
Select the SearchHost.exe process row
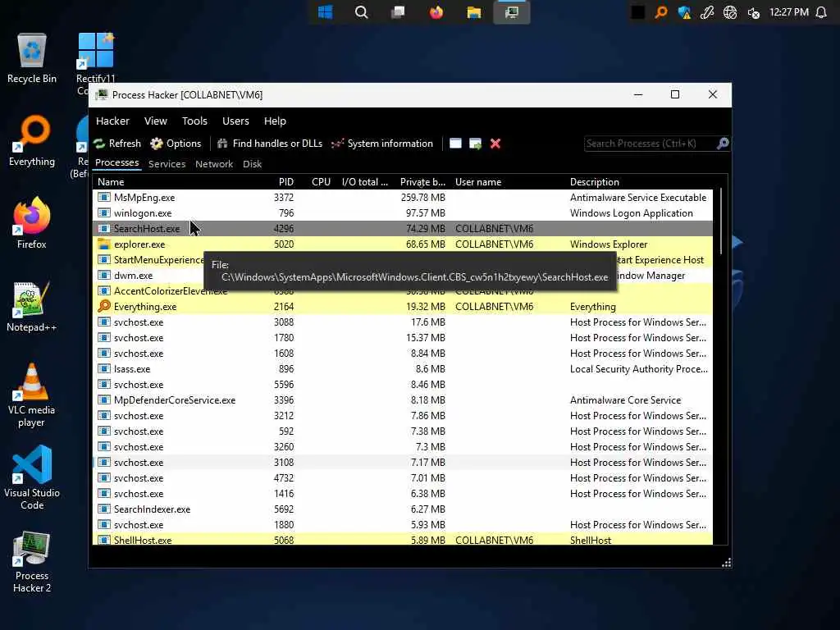coord(402,229)
